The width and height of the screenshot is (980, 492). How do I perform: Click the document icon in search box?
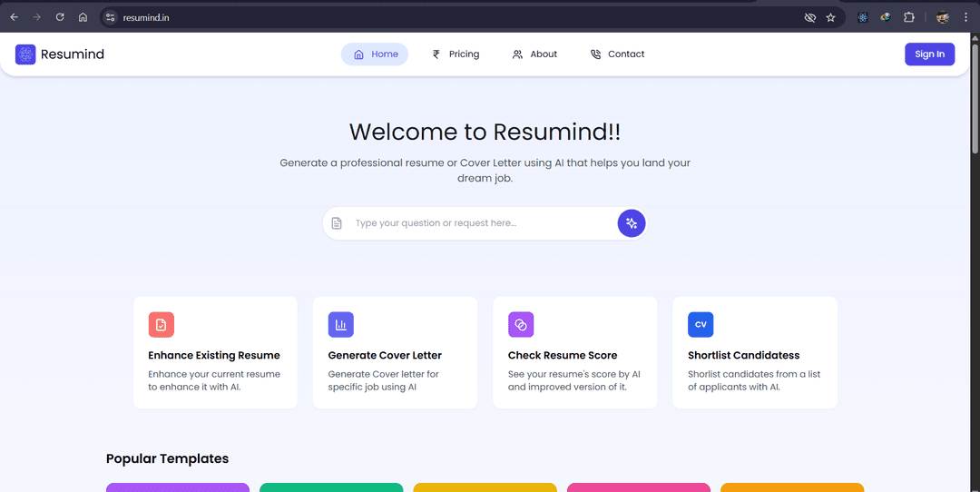click(x=337, y=223)
